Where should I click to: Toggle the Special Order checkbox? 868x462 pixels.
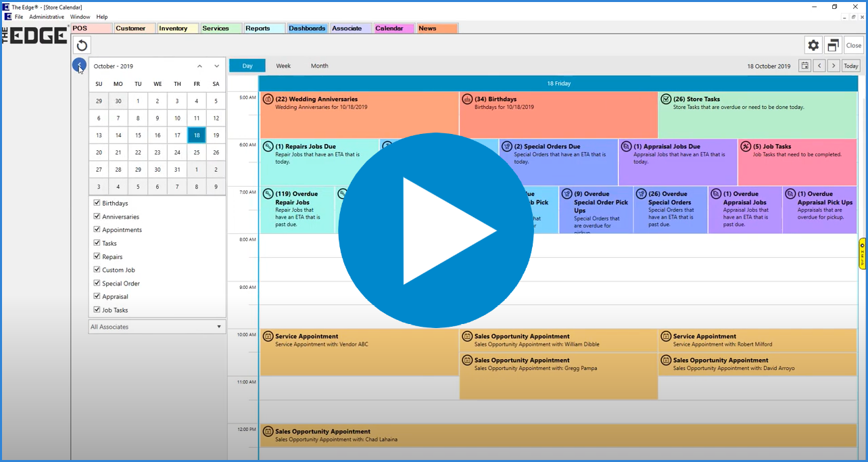(x=97, y=283)
